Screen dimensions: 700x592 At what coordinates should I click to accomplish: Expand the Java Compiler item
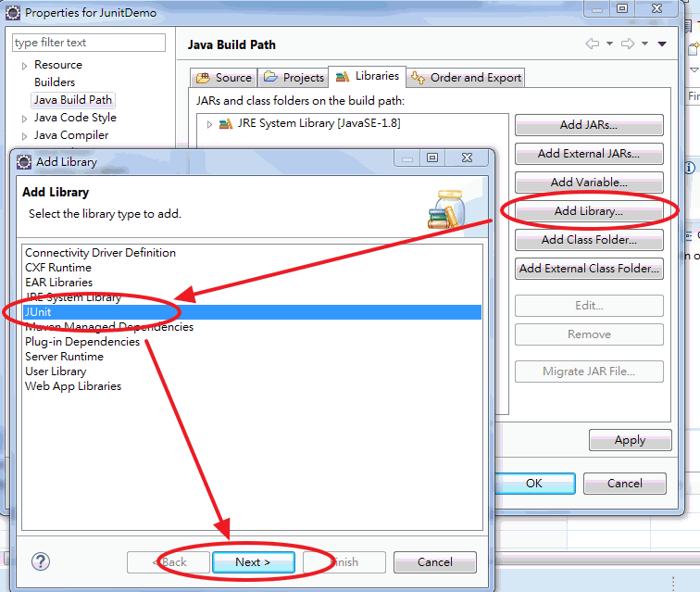click(24, 136)
